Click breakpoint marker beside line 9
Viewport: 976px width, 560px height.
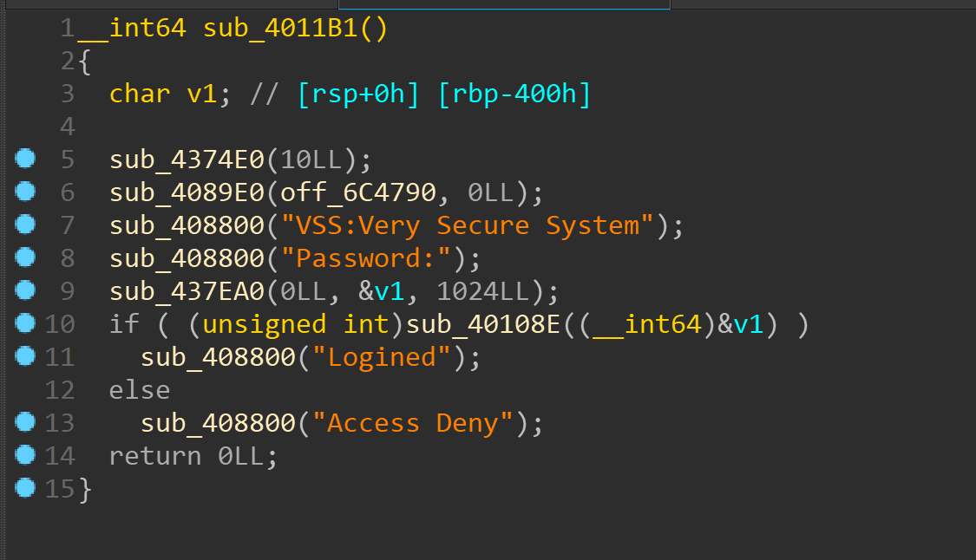click(x=25, y=290)
